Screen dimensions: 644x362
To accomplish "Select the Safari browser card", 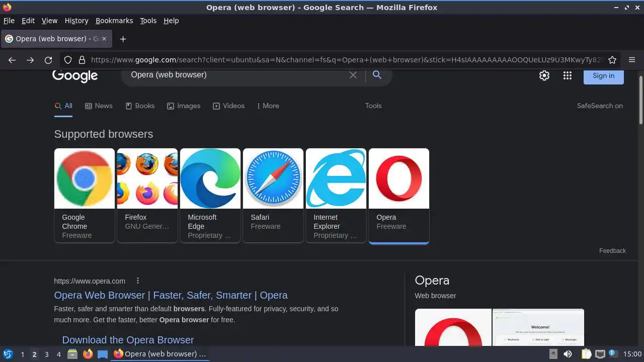I will (x=273, y=196).
